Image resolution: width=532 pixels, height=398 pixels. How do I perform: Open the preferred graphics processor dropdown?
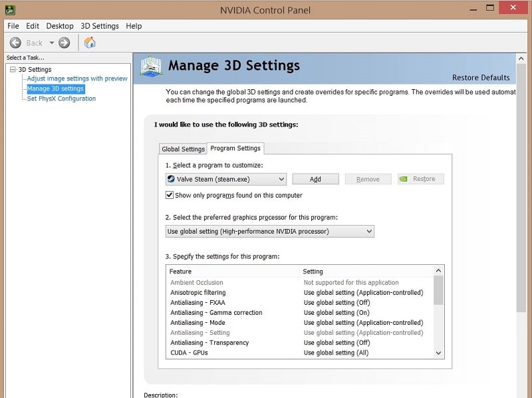369,232
